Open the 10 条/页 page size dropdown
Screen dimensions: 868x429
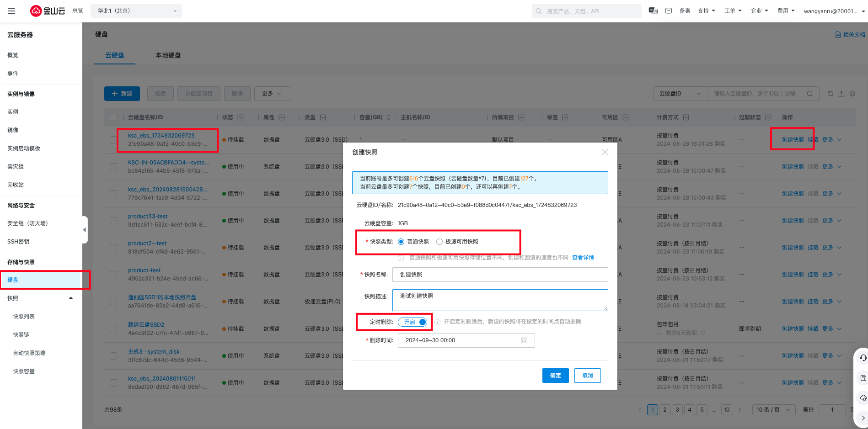(773, 410)
